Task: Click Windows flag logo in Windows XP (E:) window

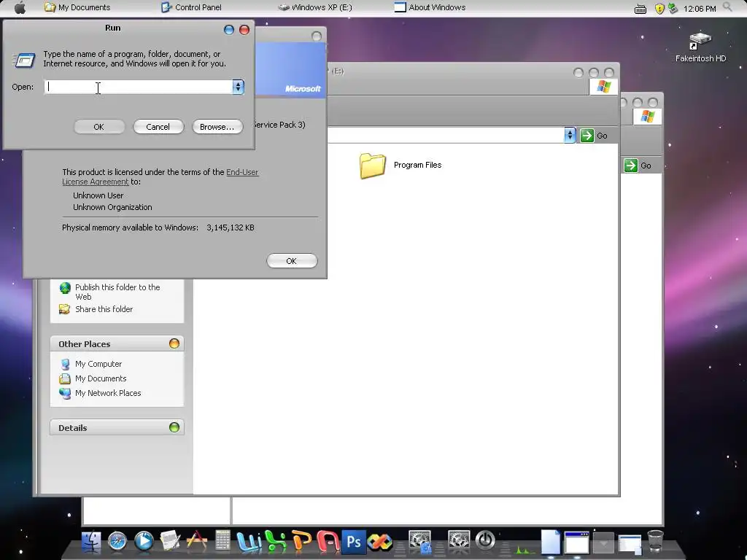Action: pyautogui.click(x=603, y=87)
